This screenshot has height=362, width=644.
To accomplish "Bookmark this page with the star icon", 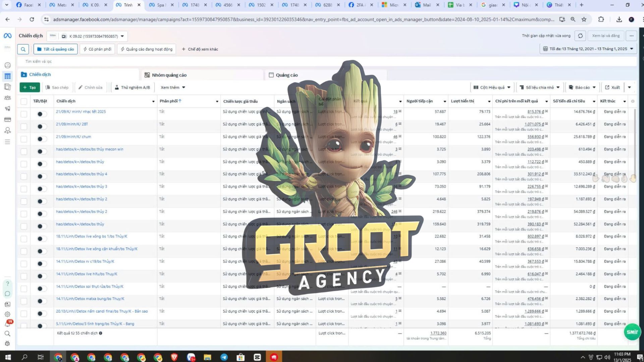I will click(584, 19).
